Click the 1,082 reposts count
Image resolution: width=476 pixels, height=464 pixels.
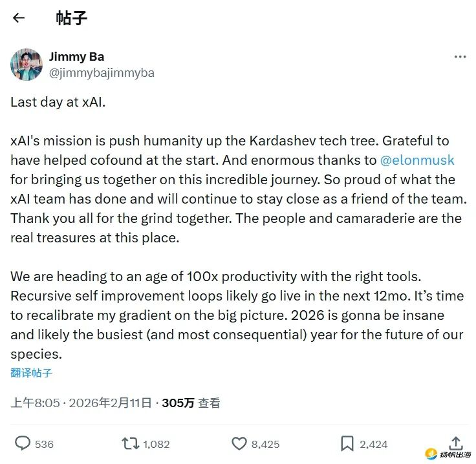coord(156,444)
